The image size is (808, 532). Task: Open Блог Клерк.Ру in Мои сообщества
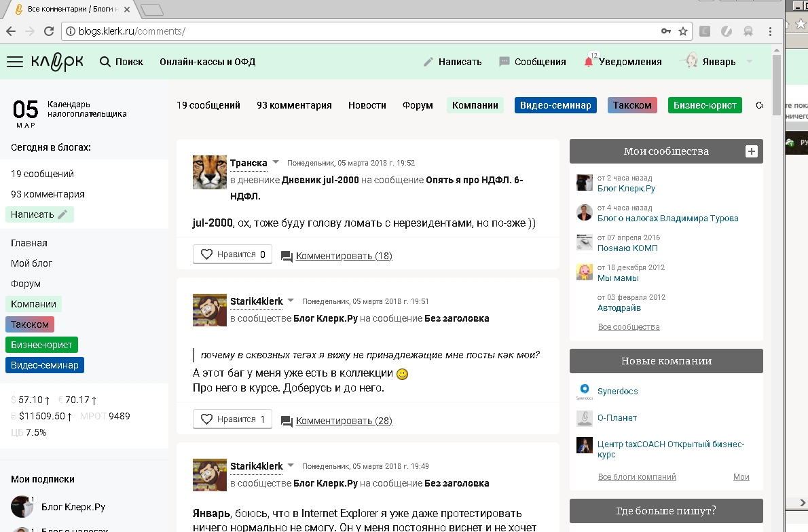tap(626, 189)
